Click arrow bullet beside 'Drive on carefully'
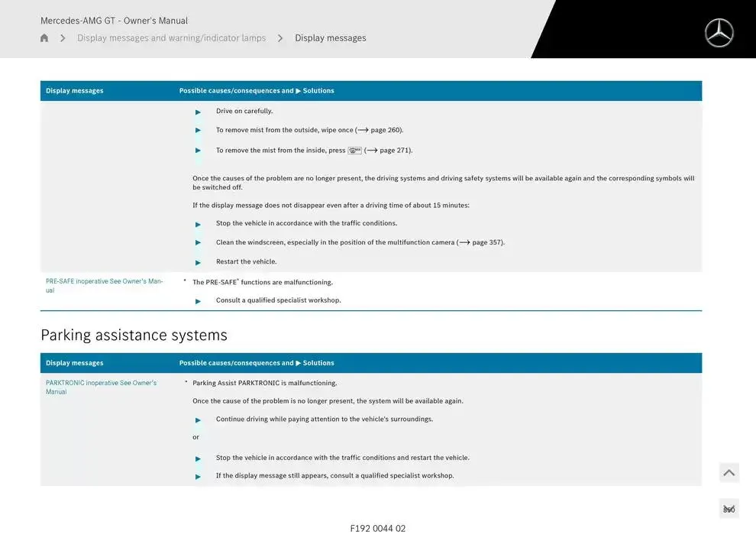756x535 pixels. 199,112
